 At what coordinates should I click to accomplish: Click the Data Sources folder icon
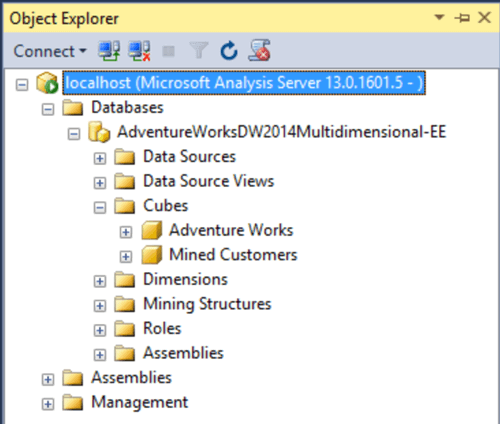pos(125,156)
